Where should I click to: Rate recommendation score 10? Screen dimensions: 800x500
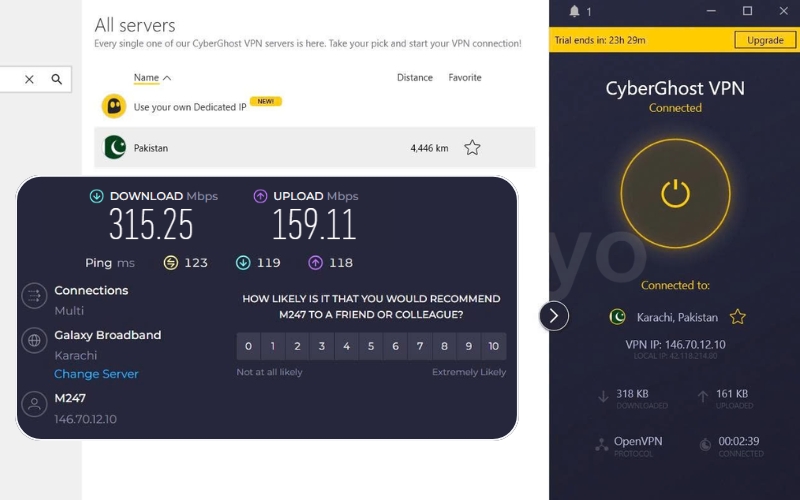(x=493, y=346)
